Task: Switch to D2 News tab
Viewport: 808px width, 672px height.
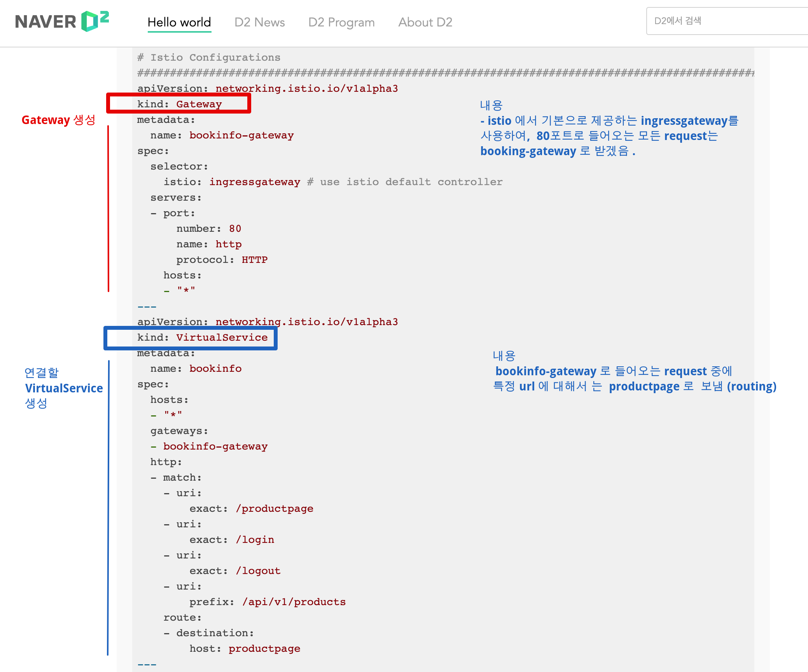Action: [259, 22]
